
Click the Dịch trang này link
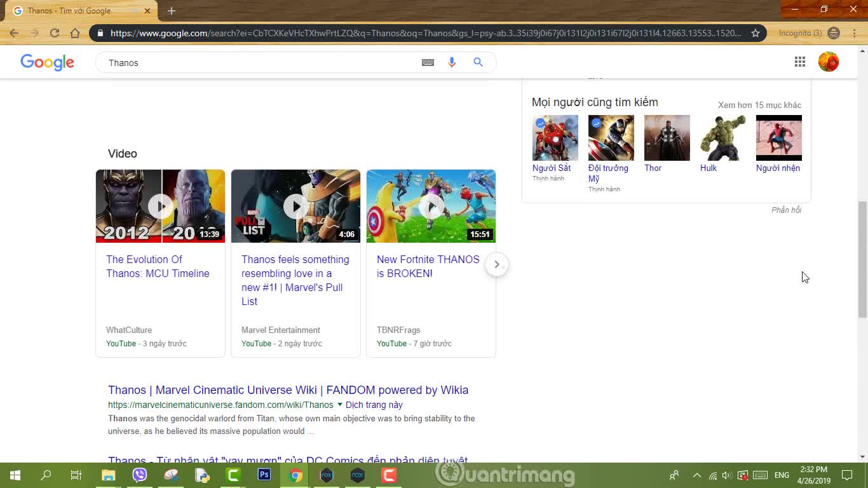(374, 405)
